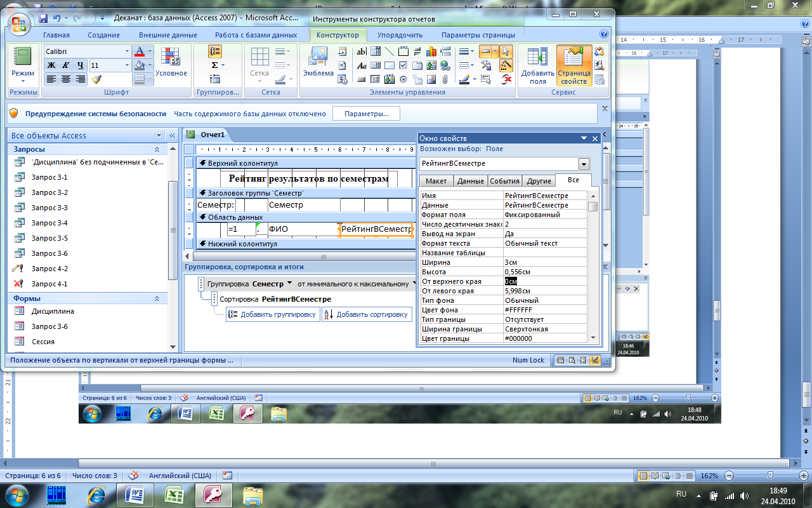812x508 pixels.
Task: Insert an Эмблема logo
Action: point(318,62)
